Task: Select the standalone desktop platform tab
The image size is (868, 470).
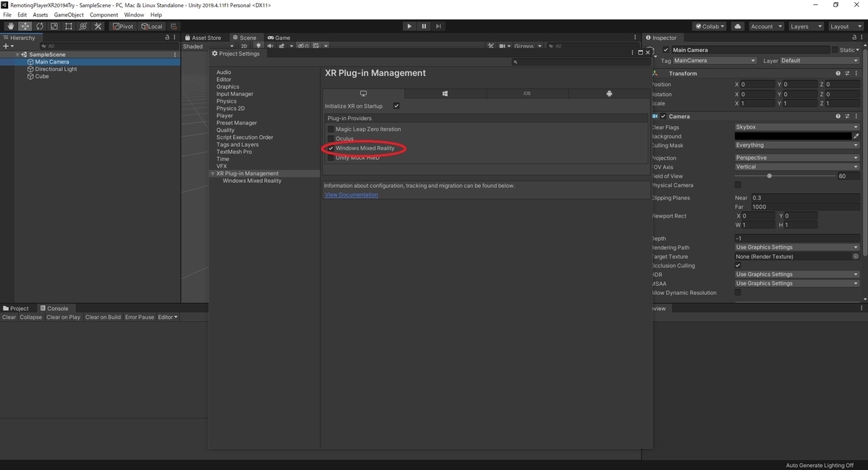Action: 363,94
